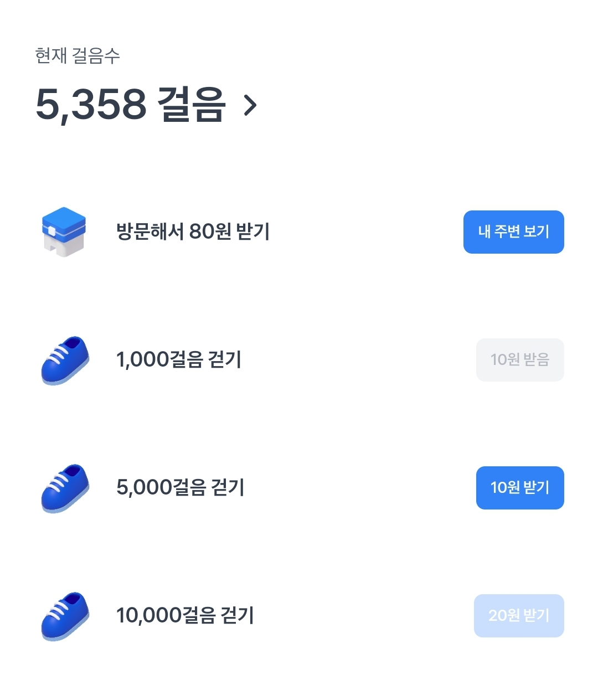The height and width of the screenshot is (700, 598).
Task: Tap the greyed-out 10원 받음 button
Action: tap(519, 360)
